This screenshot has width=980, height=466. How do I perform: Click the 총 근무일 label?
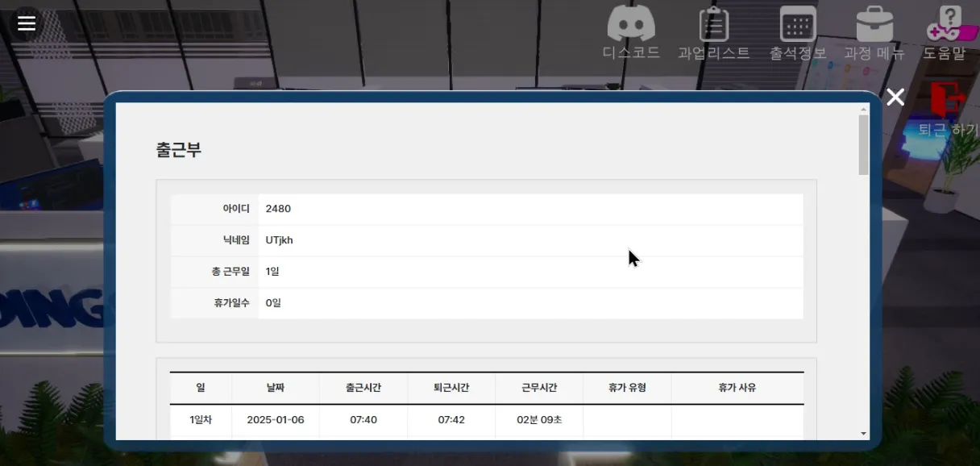(230, 272)
